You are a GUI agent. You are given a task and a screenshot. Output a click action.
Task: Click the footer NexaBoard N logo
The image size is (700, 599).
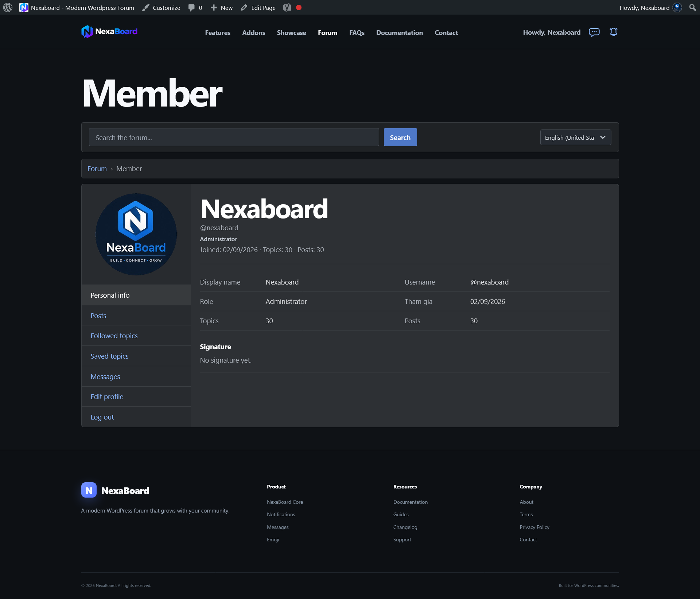(x=89, y=490)
